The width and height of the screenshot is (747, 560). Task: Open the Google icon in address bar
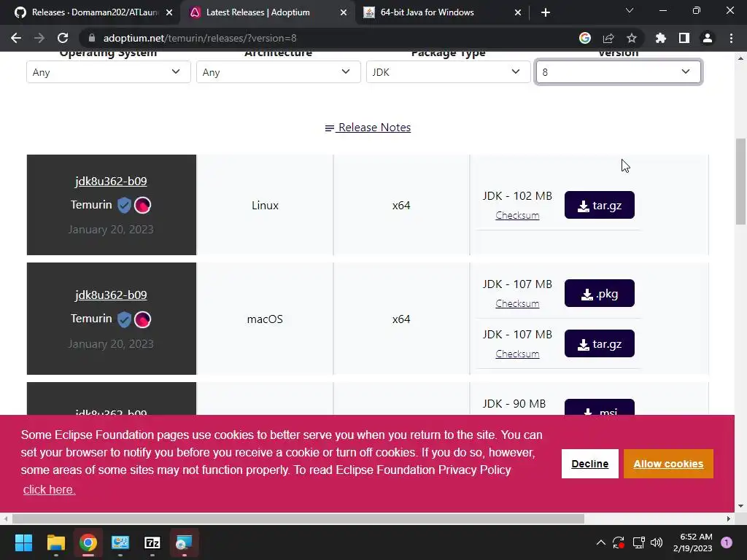pyautogui.click(x=585, y=38)
